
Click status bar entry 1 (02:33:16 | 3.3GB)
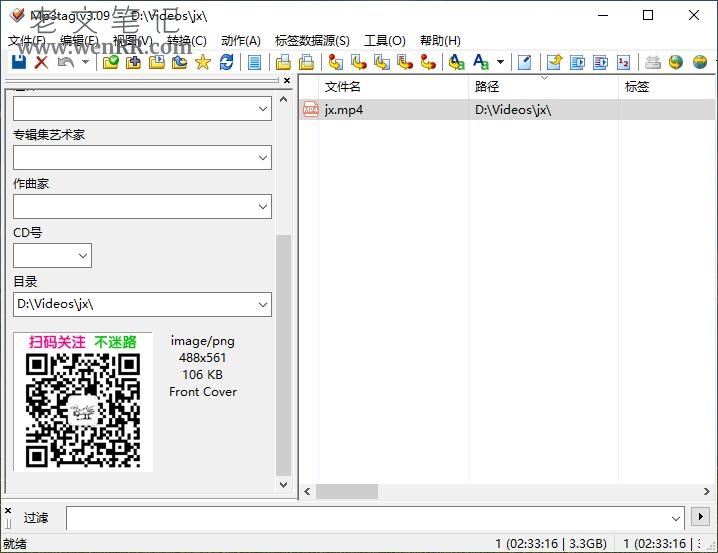[551, 544]
